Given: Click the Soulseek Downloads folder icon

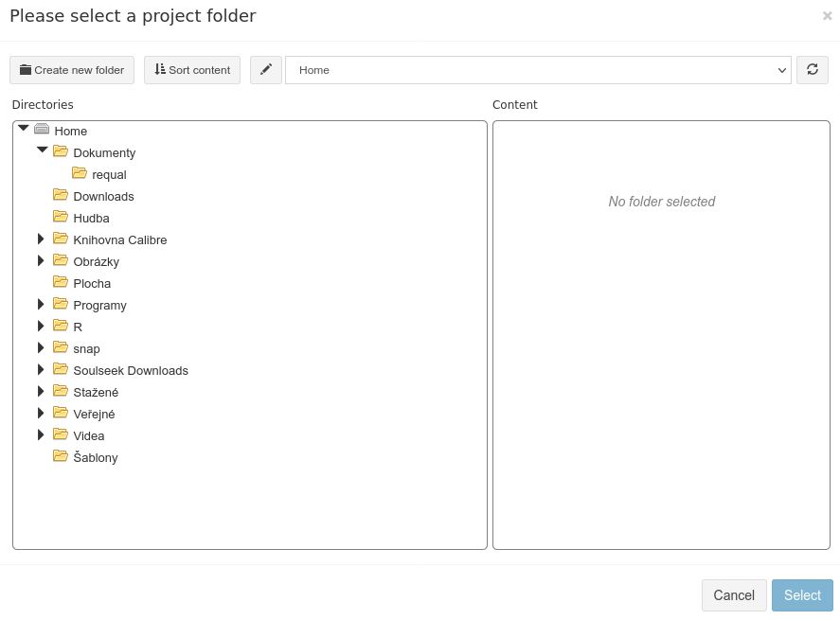Looking at the screenshot, I should click(x=61, y=369).
